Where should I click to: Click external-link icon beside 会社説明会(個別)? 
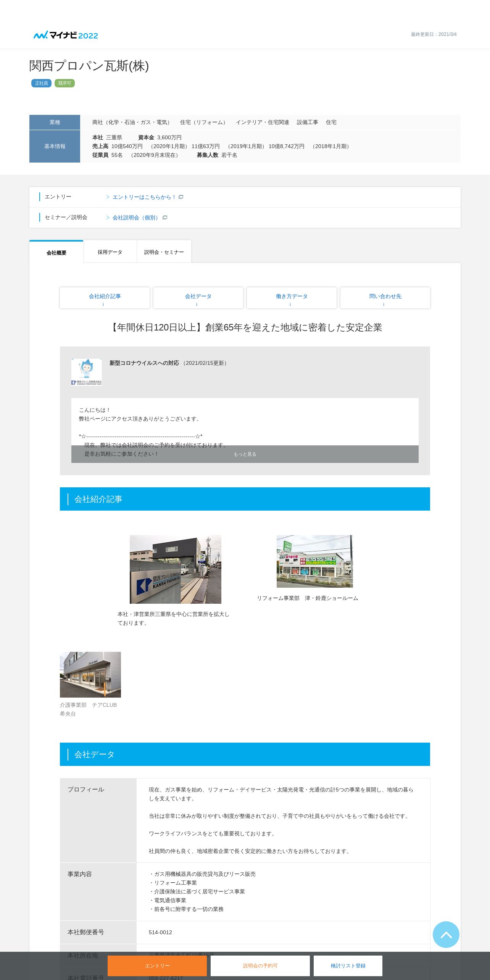tap(165, 218)
